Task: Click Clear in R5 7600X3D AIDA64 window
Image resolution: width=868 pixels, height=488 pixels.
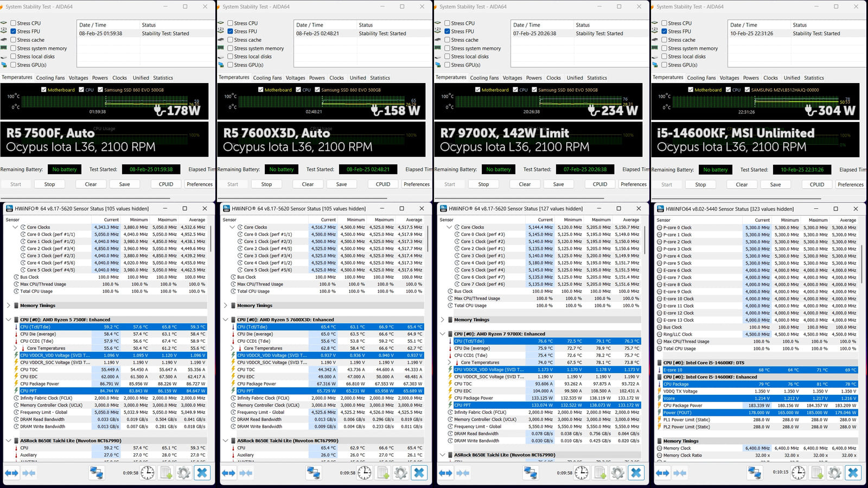Action: click(308, 184)
